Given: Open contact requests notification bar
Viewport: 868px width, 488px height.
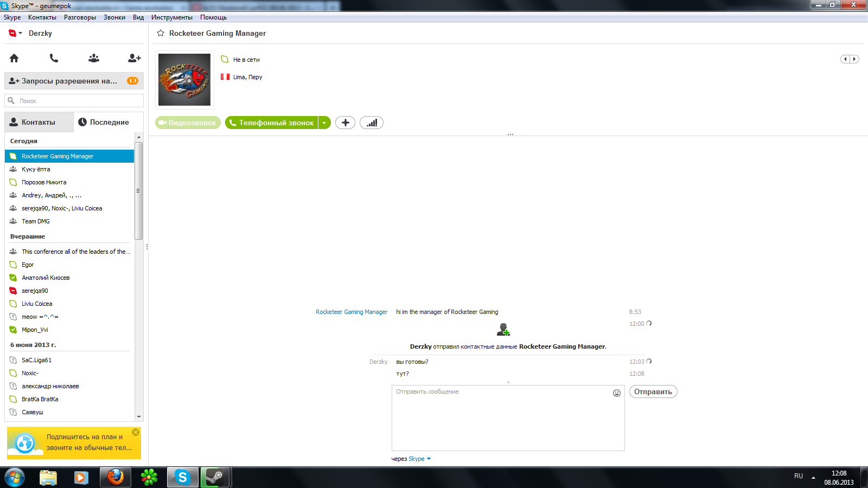Looking at the screenshot, I should [x=74, y=81].
